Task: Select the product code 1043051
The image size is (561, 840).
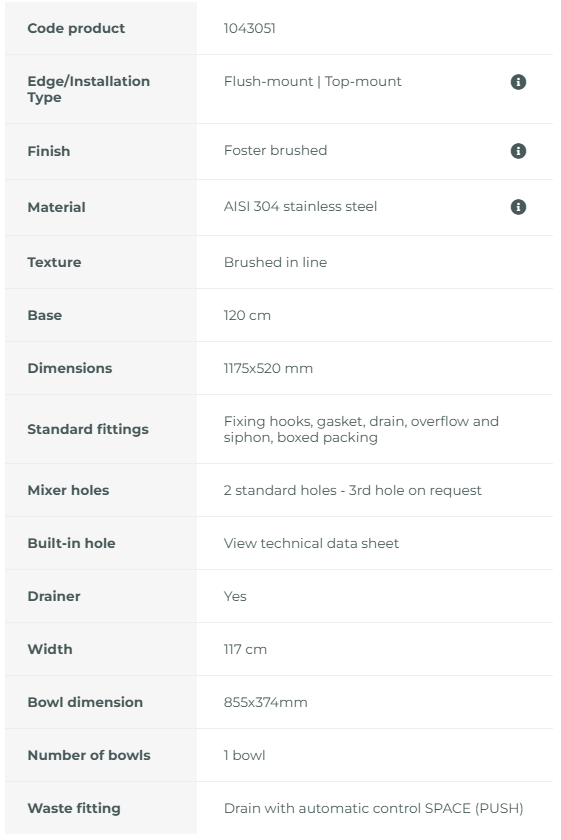Action: (x=250, y=28)
